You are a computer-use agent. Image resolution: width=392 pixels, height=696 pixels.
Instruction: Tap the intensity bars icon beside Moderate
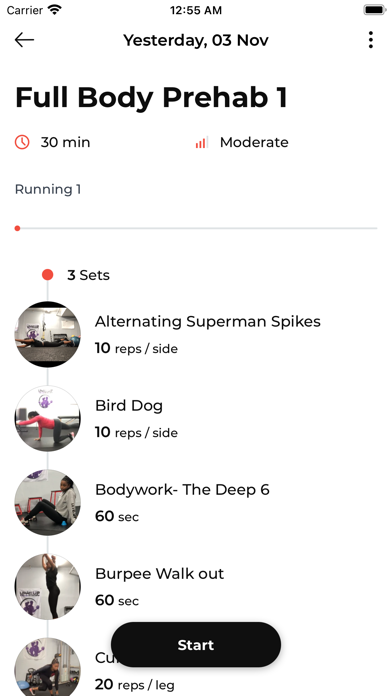pyautogui.click(x=201, y=142)
